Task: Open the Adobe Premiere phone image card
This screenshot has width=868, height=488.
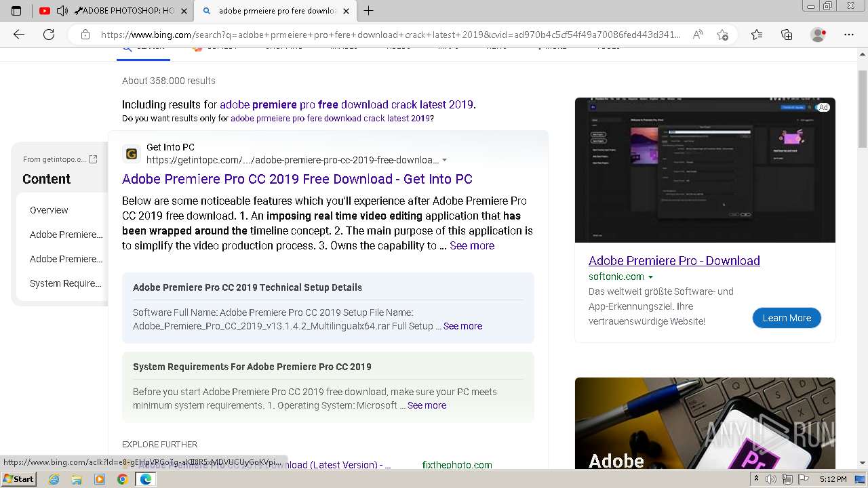Action: 705,423
